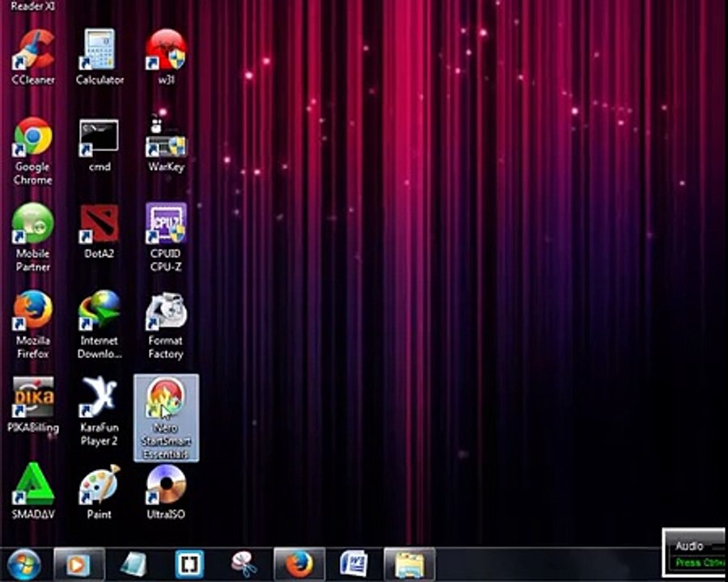
Task: Open the Paint desktop shortcut
Action: pos(99,491)
